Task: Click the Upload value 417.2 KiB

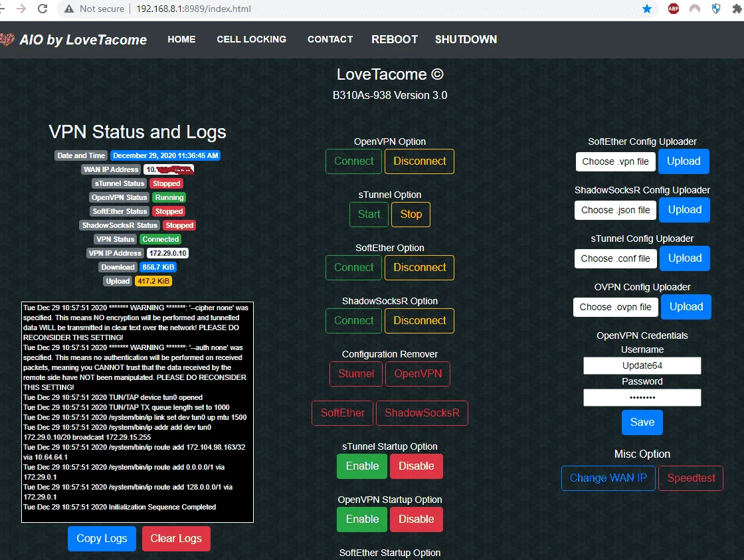Action: pos(153,282)
